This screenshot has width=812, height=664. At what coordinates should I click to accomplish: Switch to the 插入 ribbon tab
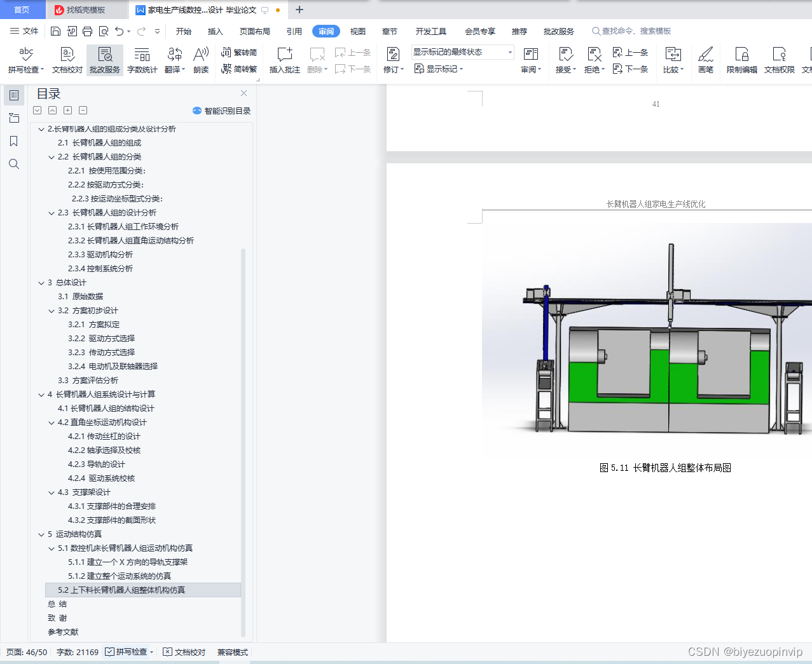tap(216, 31)
